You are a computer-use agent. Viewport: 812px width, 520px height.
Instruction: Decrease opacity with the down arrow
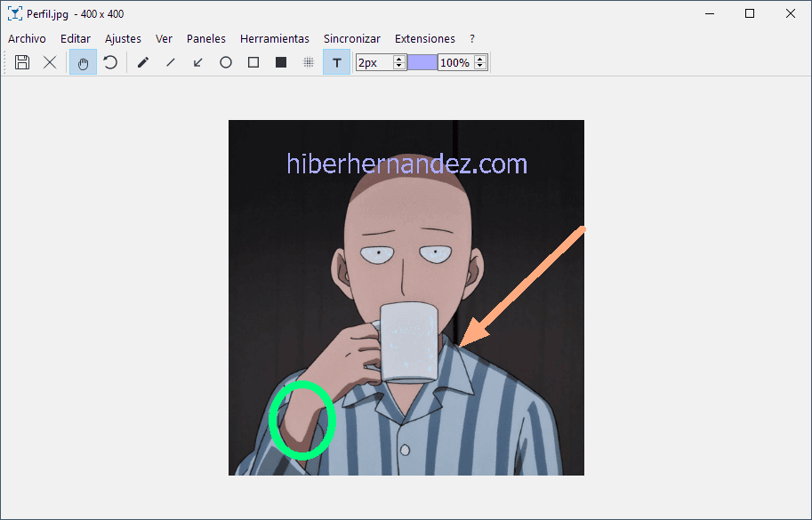tap(480, 67)
